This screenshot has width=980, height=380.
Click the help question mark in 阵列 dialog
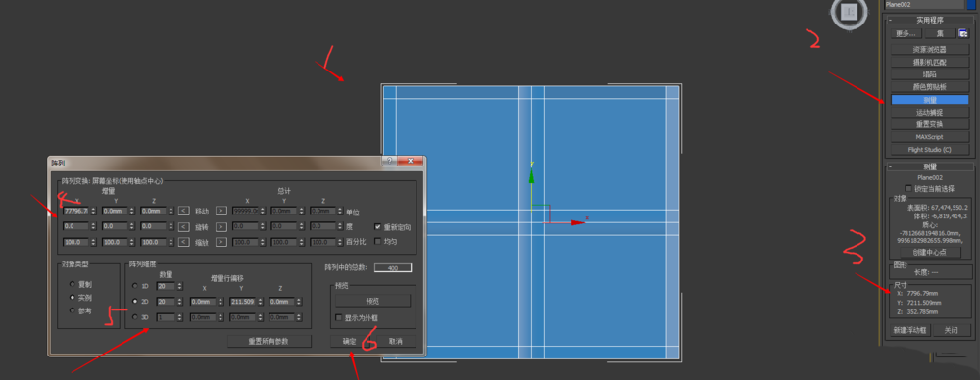coord(389,162)
